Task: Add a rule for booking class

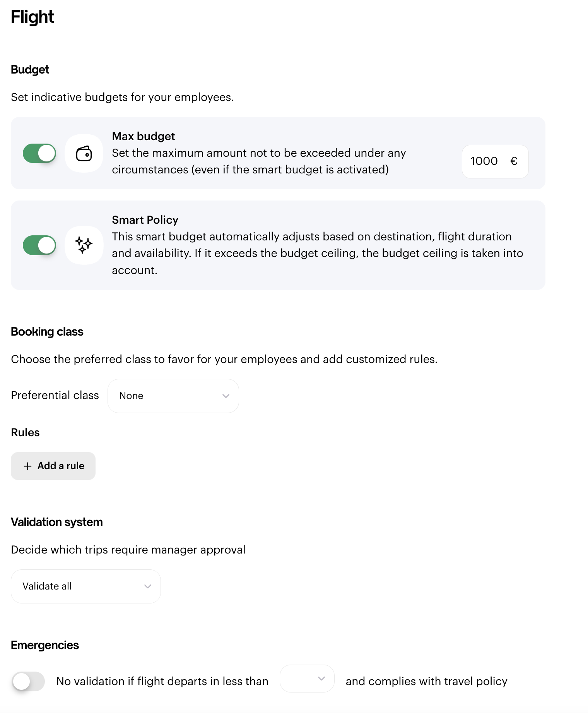Action: 53,466
